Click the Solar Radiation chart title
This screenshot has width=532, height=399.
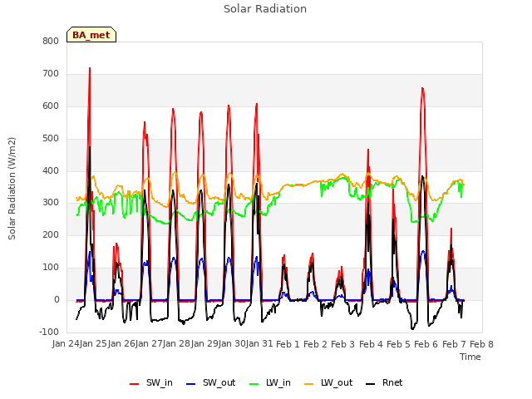(x=265, y=9)
